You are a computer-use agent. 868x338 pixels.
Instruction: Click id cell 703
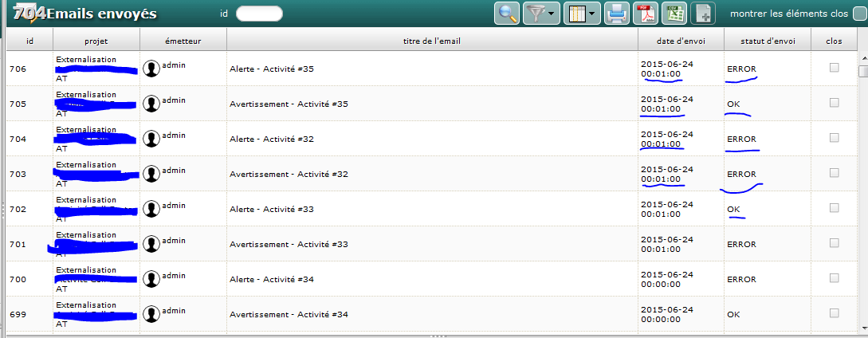pyautogui.click(x=18, y=175)
